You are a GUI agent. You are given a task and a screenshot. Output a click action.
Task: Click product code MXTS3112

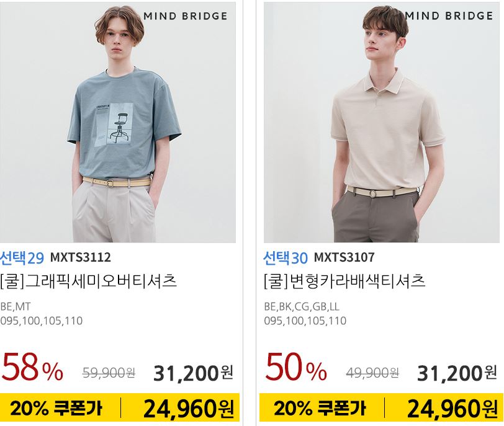coord(80,257)
